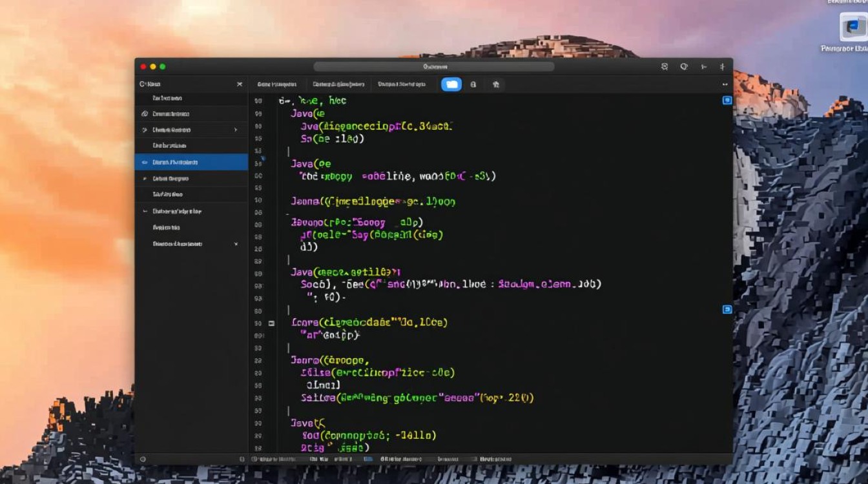
Task: Click the icon right of the lock icon
Action: point(495,84)
